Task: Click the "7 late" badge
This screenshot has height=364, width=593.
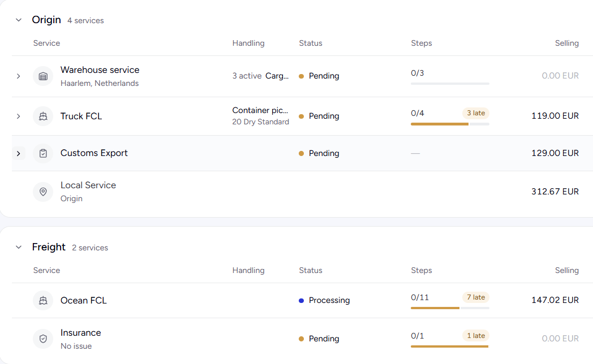Action: (476, 297)
